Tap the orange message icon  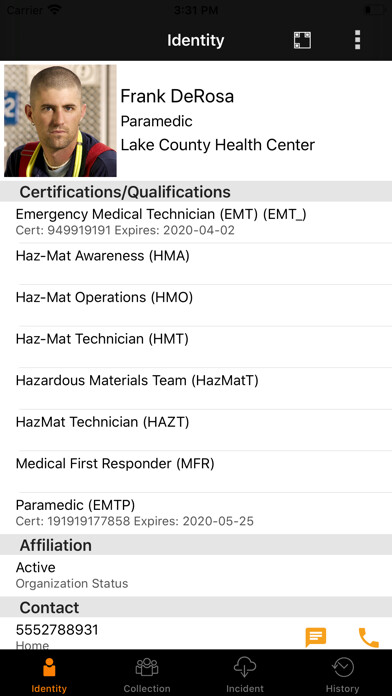(x=316, y=637)
